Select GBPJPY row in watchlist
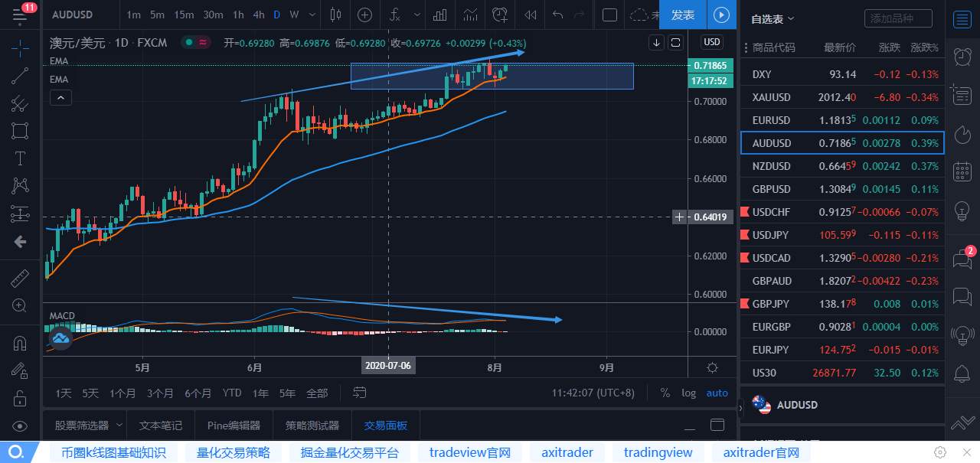This screenshot has width=980, height=463. click(842, 304)
